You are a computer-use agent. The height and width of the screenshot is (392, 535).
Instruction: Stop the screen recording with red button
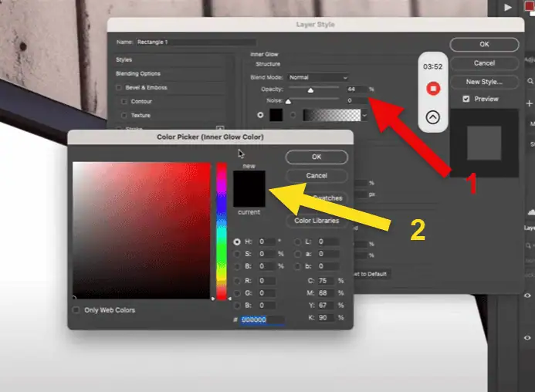coord(433,90)
